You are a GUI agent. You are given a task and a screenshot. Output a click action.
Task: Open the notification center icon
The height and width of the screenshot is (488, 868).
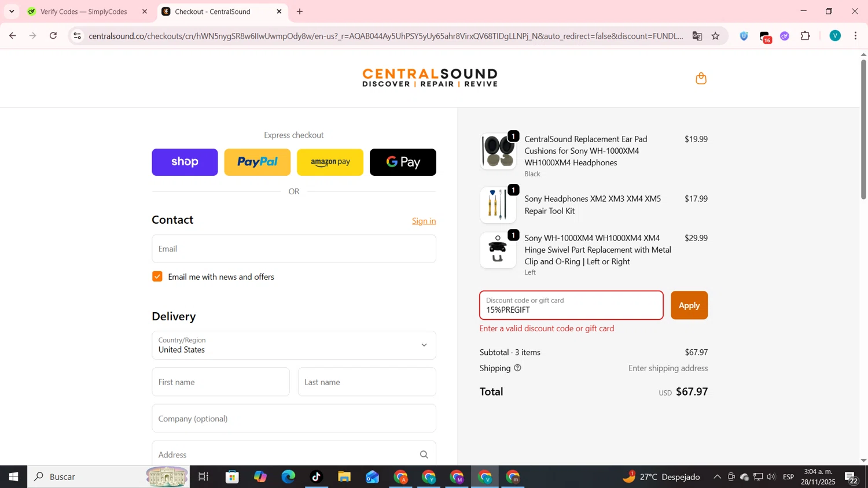coord(852,478)
